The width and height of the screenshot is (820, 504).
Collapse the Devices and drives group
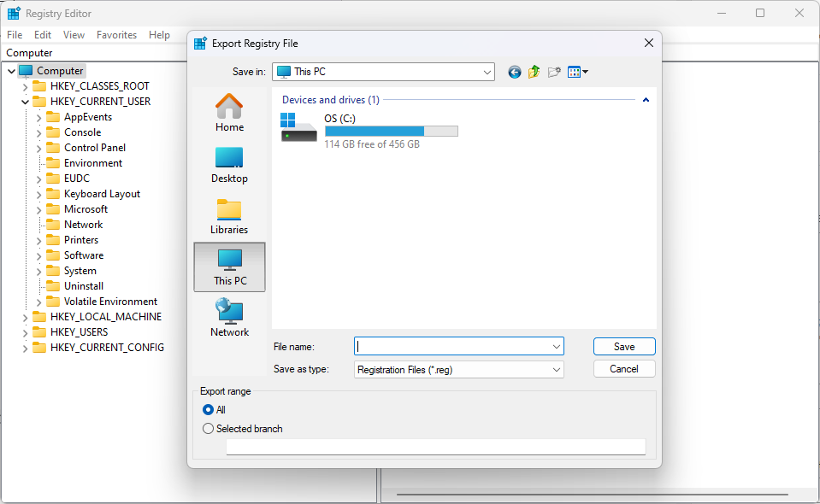point(646,100)
